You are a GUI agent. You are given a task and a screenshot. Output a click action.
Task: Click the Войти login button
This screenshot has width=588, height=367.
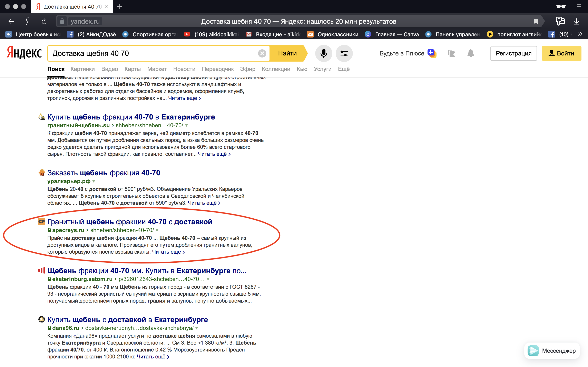(x=561, y=53)
